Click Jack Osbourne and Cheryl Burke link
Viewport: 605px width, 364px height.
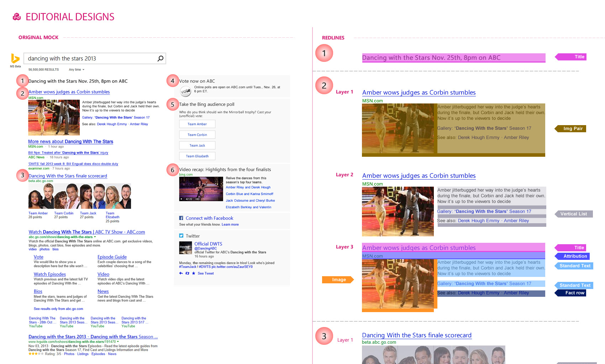(250, 200)
